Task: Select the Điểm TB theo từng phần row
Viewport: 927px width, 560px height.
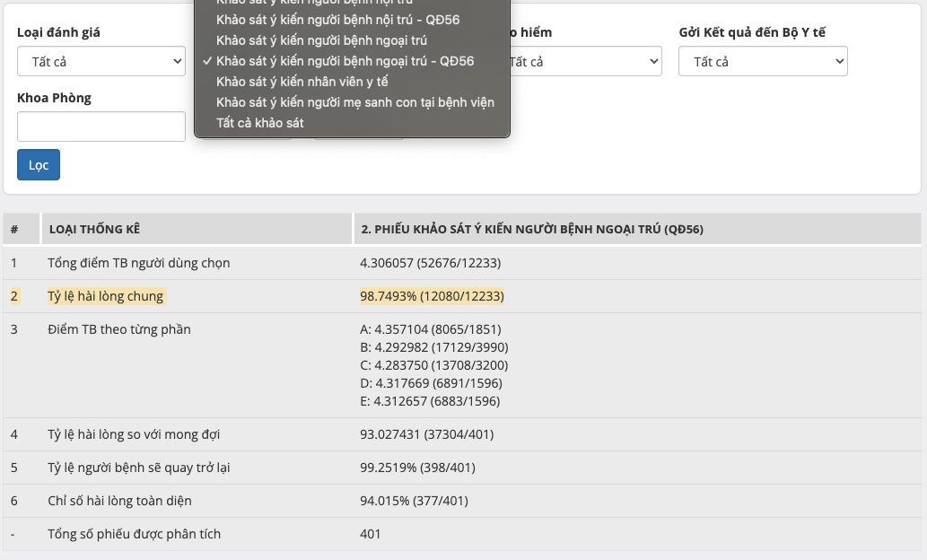Action: tap(118, 329)
